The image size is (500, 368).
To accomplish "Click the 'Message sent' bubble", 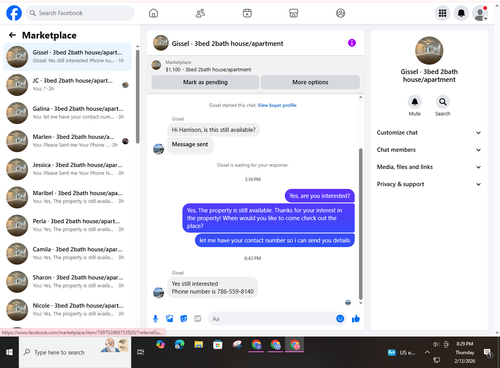I will coord(190,146).
